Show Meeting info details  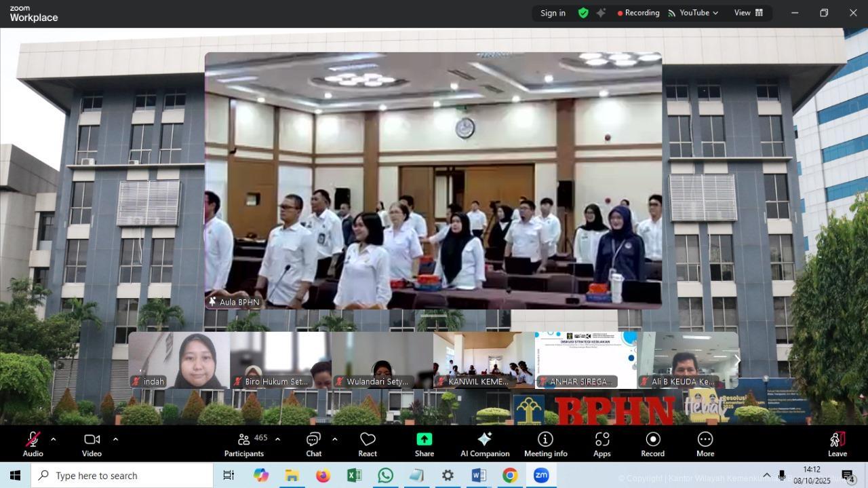point(545,445)
